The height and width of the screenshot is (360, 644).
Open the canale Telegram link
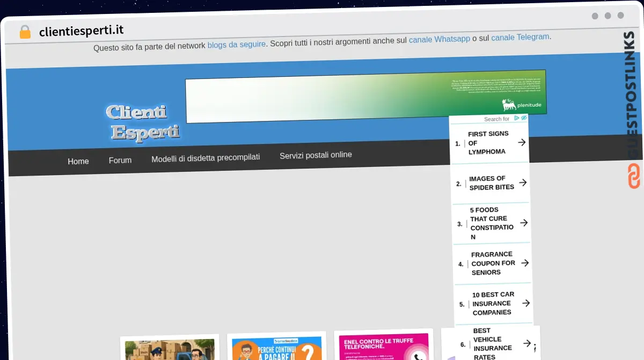tap(520, 37)
